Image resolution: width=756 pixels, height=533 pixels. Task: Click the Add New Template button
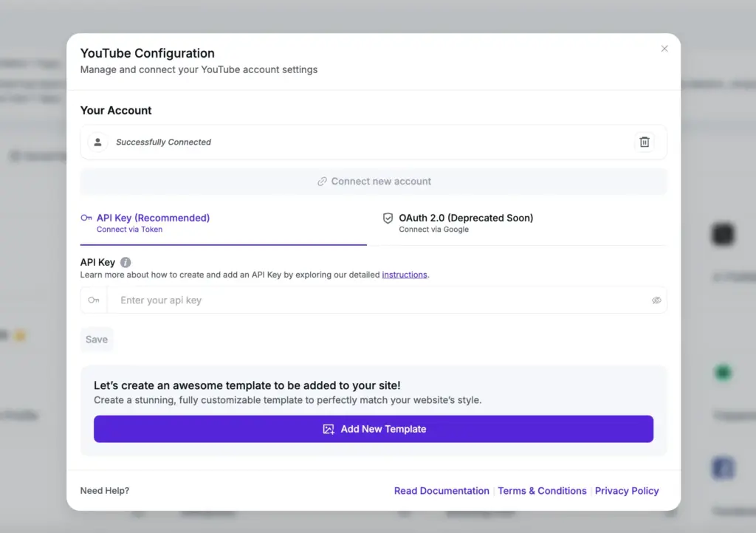374,428
